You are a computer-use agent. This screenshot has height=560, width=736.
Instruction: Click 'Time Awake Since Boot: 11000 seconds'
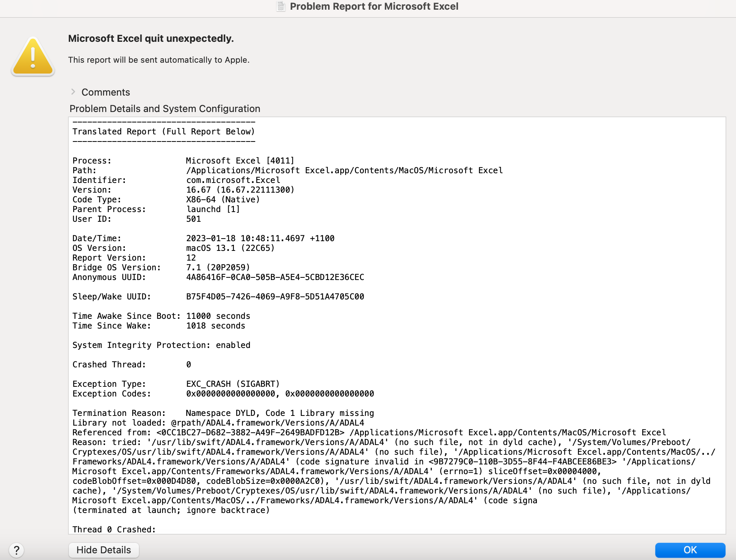pos(161,316)
